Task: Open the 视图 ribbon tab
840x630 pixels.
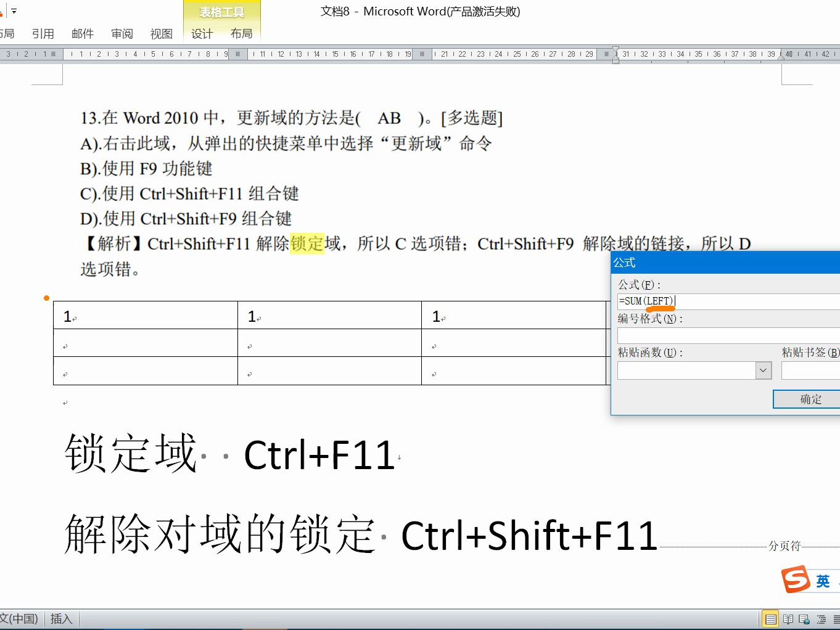Action: pos(162,33)
